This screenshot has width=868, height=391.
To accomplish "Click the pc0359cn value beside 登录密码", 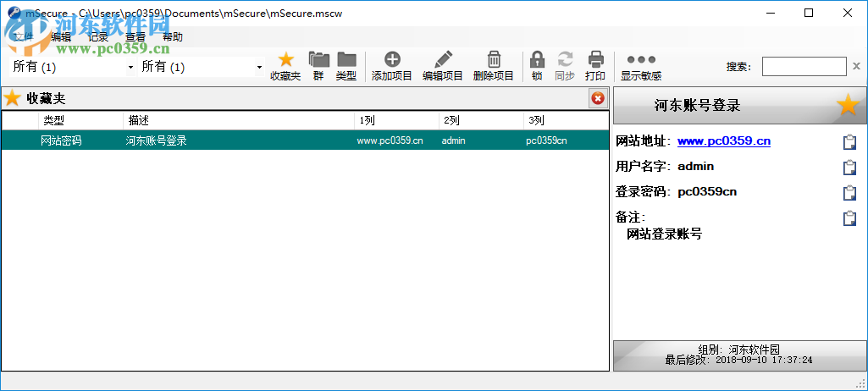I will click(x=707, y=192).
